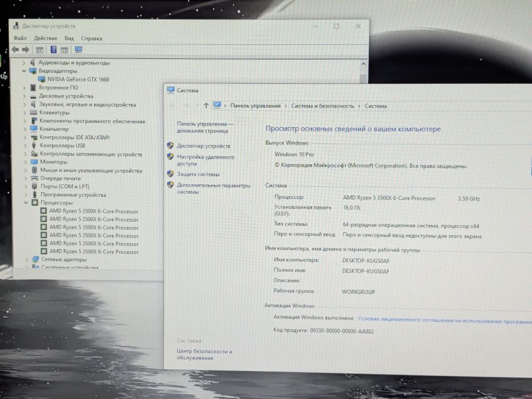The width and height of the screenshot is (532, 399).
Task: Click the Мониторы display icon
Action: (x=34, y=162)
